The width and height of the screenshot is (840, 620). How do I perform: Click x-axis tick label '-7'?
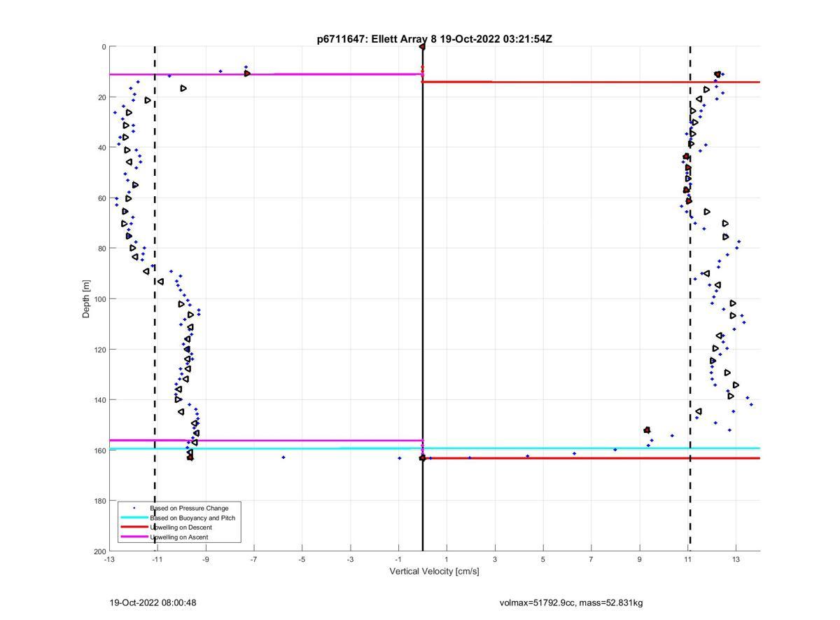click(x=254, y=560)
